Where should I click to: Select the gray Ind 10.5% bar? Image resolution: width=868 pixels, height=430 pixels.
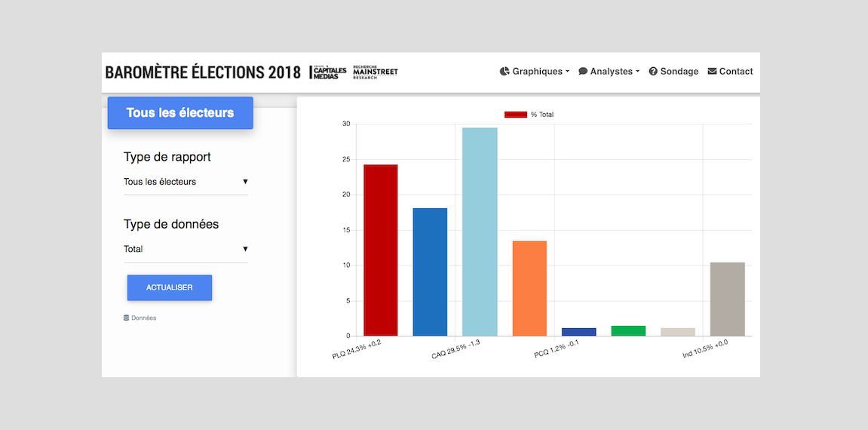tap(728, 299)
